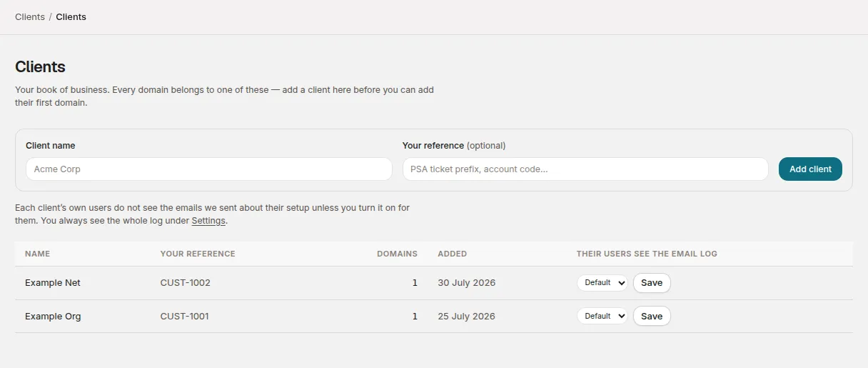Click the domains count in Example Net row
The image size is (868, 368).
tap(415, 283)
